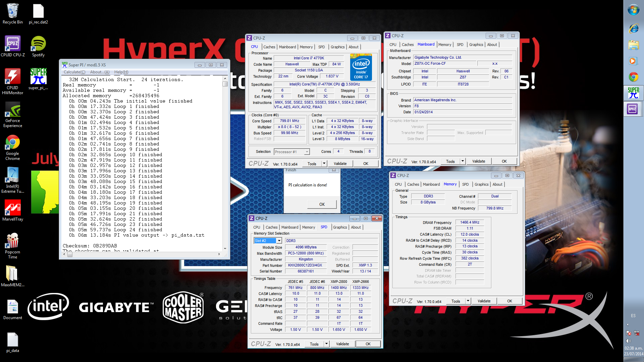Open the Super PI title bar icon menu
The width and height of the screenshot is (644, 362).
[65, 65]
